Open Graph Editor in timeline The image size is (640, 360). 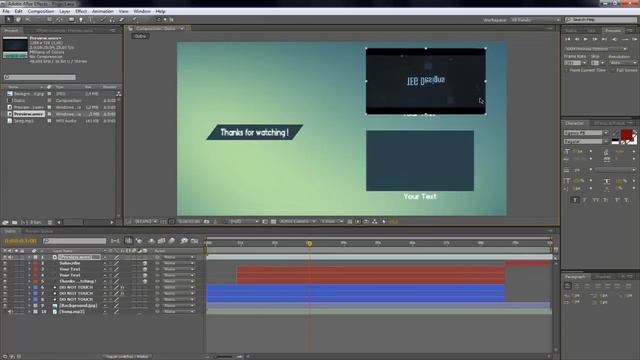click(x=194, y=241)
